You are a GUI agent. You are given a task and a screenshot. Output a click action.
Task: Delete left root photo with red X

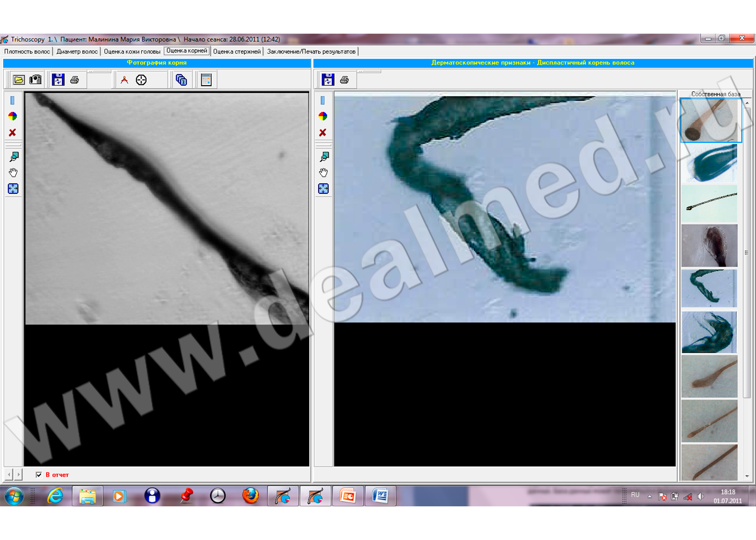12,133
